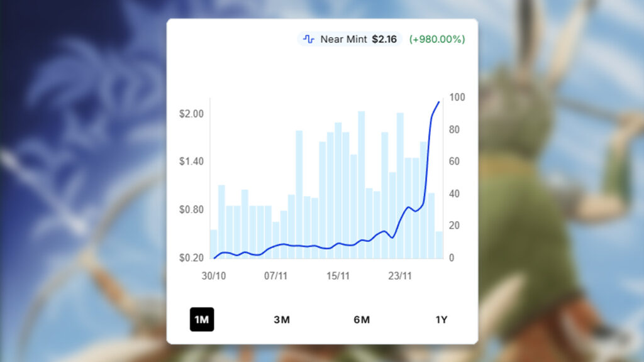Image resolution: width=644 pixels, height=362 pixels.
Task: Select the 1M time range tab
Action: tap(202, 319)
